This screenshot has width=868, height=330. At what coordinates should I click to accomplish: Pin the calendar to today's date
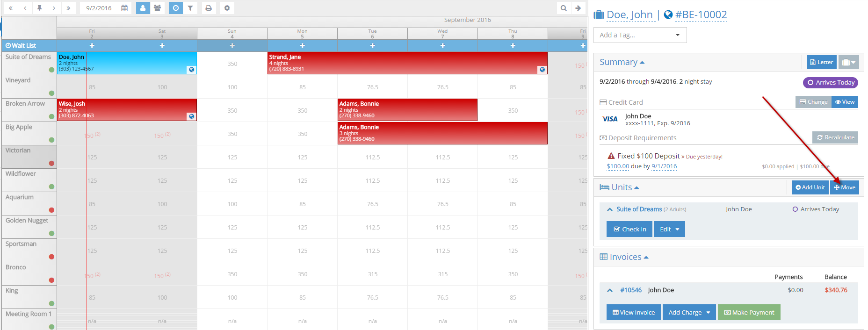(40, 8)
